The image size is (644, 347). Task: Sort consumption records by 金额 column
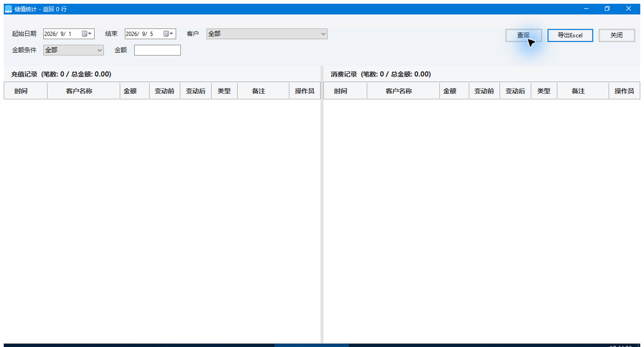pos(454,91)
